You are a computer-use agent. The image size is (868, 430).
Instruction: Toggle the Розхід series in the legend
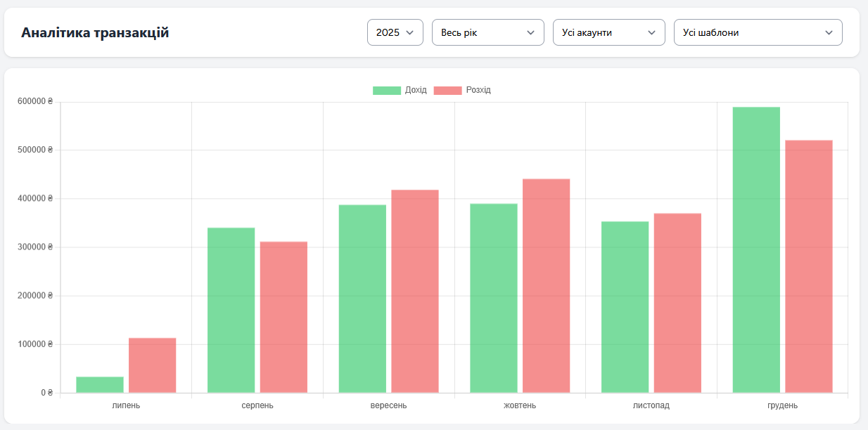click(x=464, y=90)
